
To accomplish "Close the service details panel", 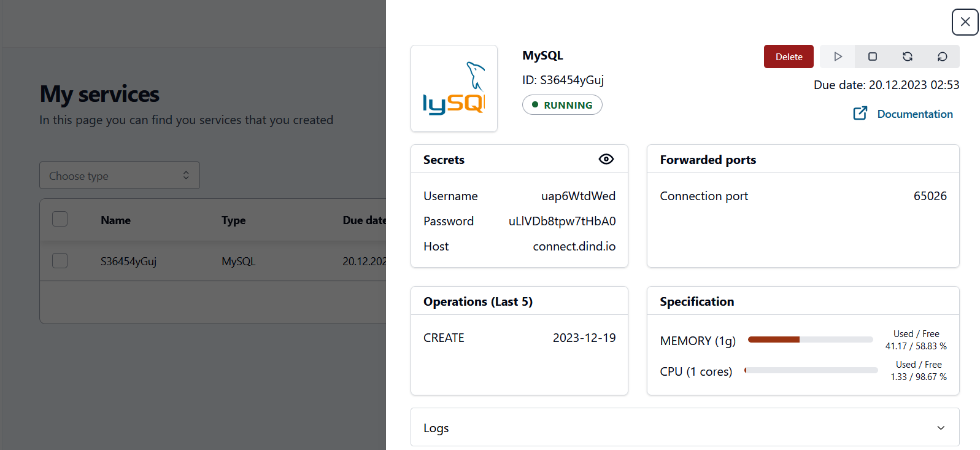I will [965, 22].
